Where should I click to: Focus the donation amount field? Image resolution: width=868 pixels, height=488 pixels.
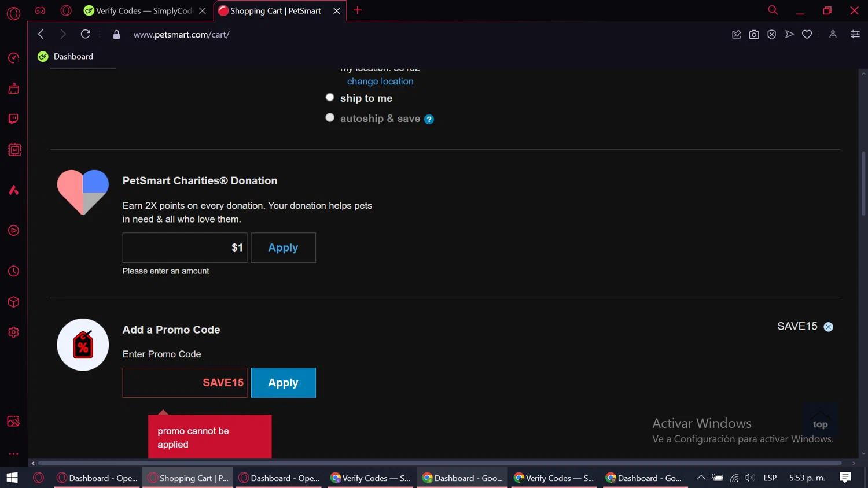[185, 247]
